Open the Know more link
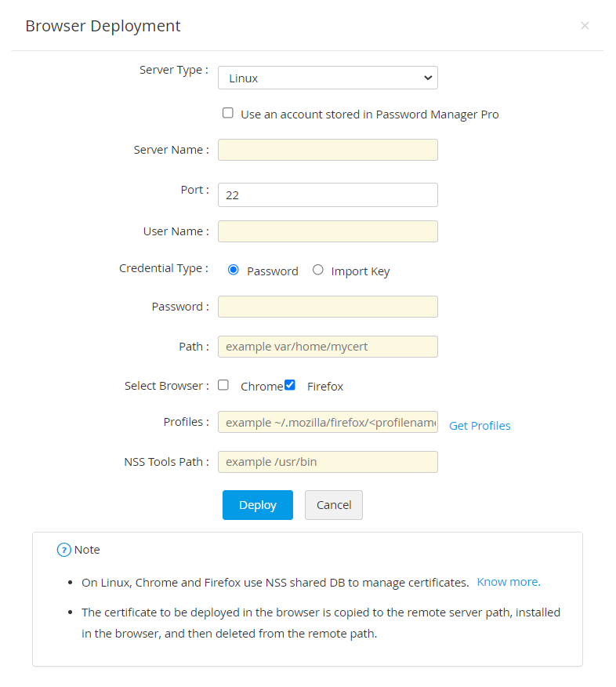This screenshot has height=687, width=616. pyautogui.click(x=509, y=582)
